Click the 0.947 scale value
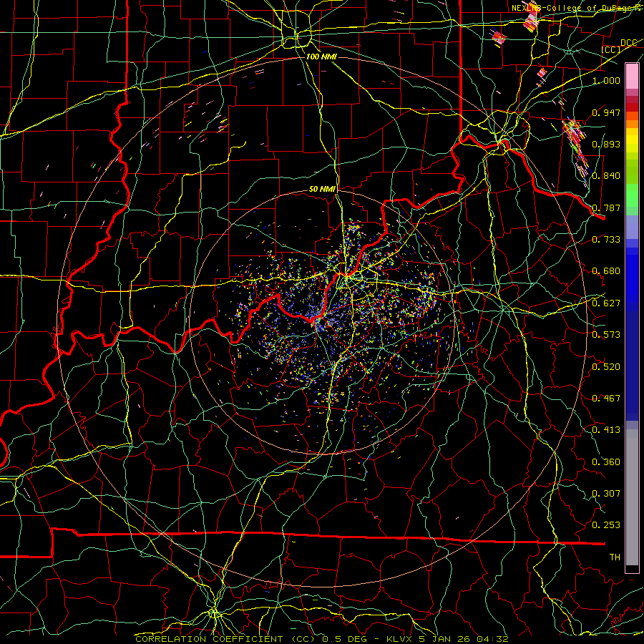 (606, 112)
